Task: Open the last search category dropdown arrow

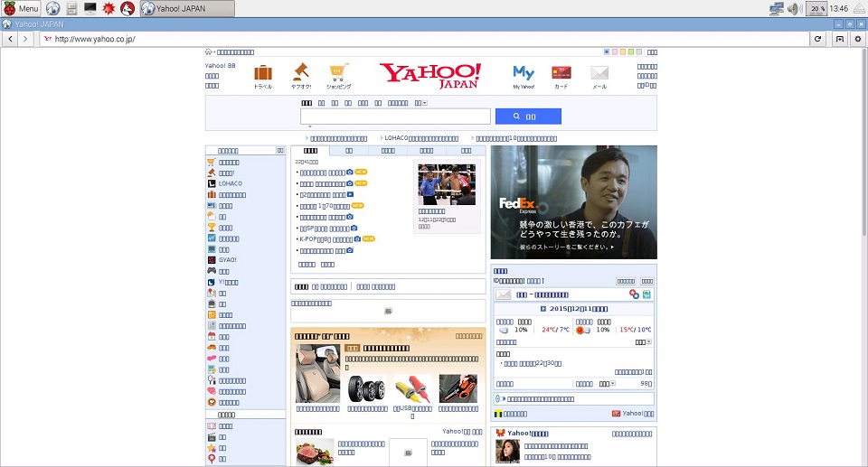Action: tap(425, 103)
